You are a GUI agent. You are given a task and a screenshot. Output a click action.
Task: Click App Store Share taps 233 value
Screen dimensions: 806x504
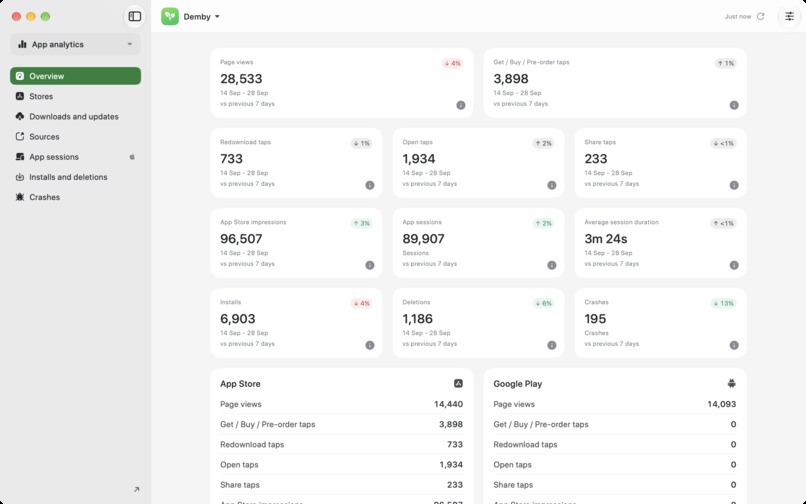click(454, 484)
